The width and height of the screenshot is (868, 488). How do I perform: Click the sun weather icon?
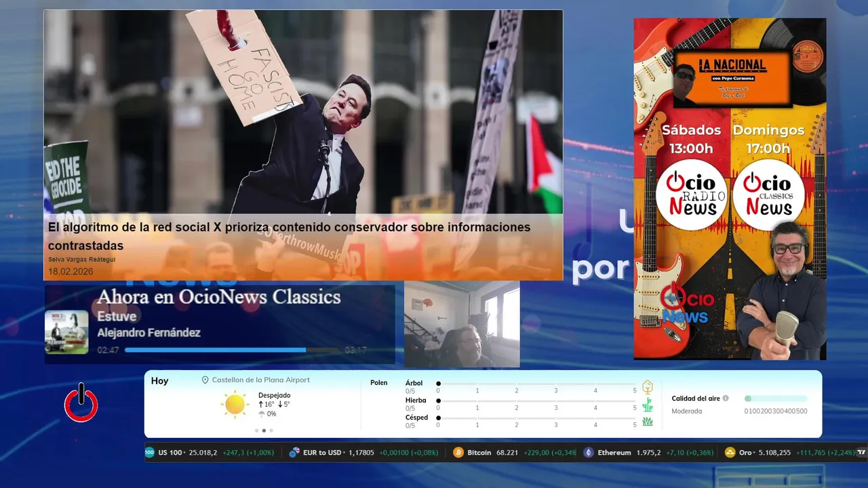pos(235,405)
